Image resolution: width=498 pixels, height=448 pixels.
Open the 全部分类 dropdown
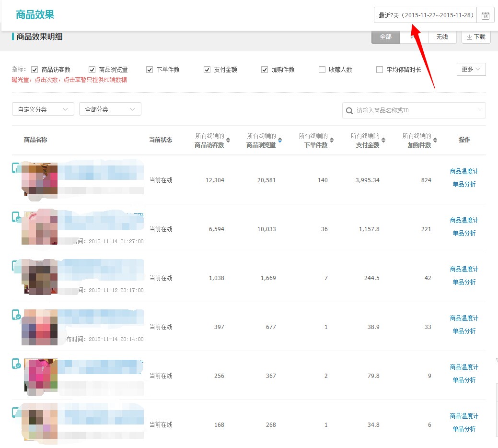click(x=110, y=109)
